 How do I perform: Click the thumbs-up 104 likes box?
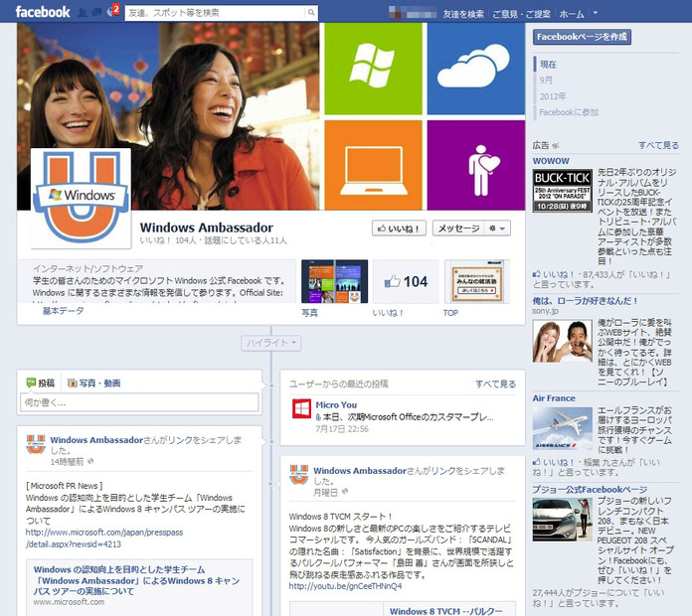click(406, 281)
